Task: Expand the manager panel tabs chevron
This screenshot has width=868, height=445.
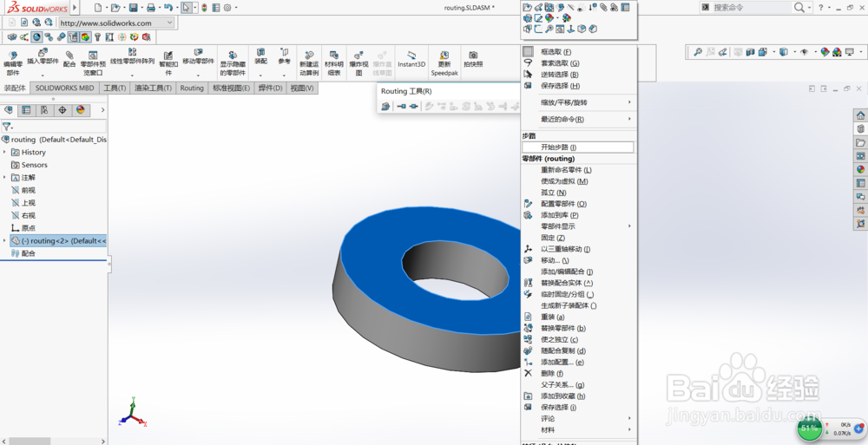Action: pyautogui.click(x=102, y=110)
